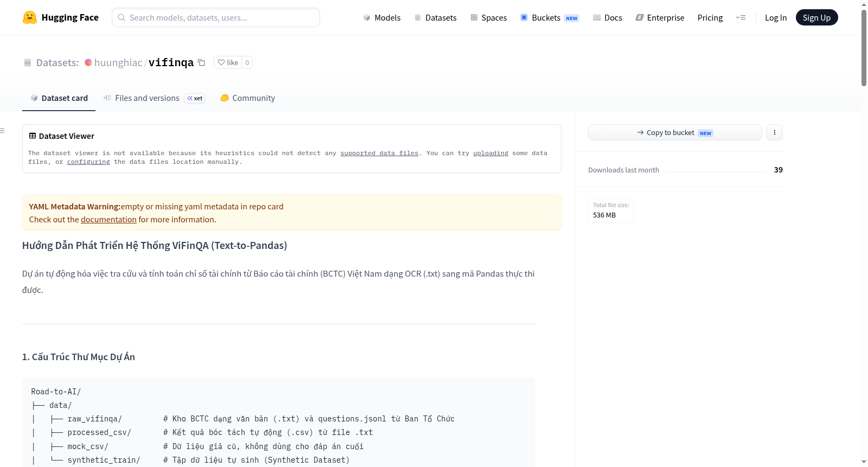Click the Log In link
The image size is (868, 467).
pos(776,17)
